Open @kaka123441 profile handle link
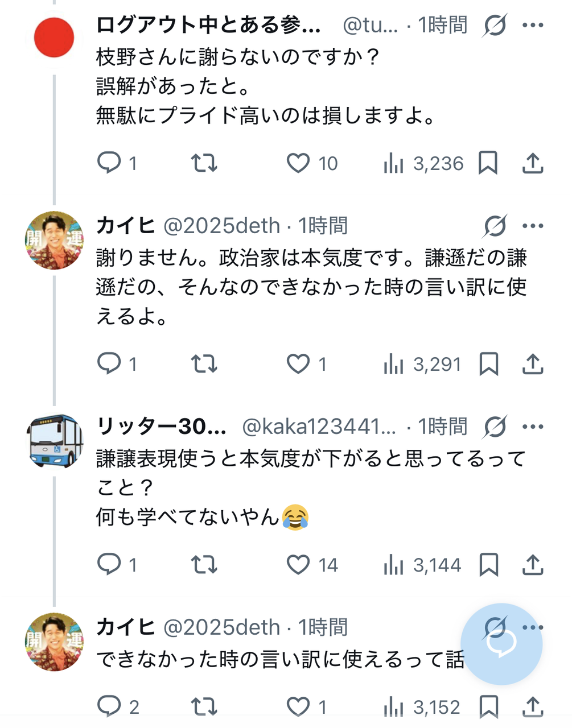This screenshot has width=572, height=728. (x=319, y=427)
